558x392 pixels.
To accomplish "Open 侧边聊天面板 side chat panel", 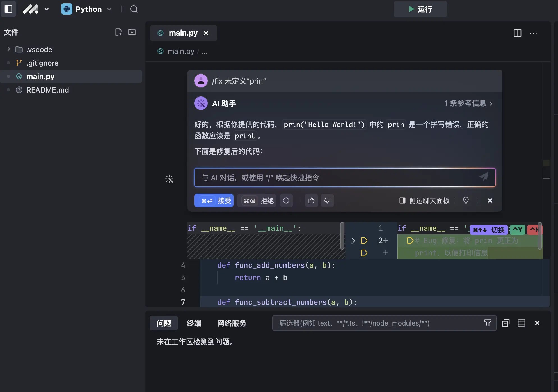I will coord(424,200).
